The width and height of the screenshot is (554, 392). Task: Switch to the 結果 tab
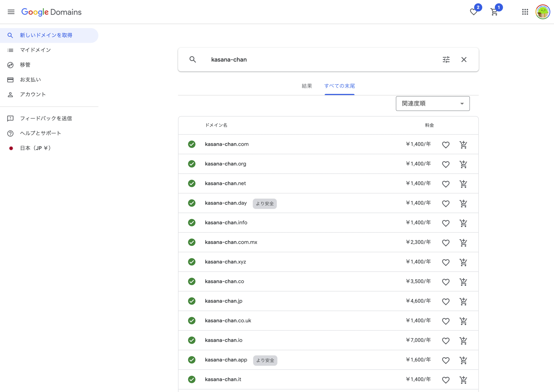307,86
